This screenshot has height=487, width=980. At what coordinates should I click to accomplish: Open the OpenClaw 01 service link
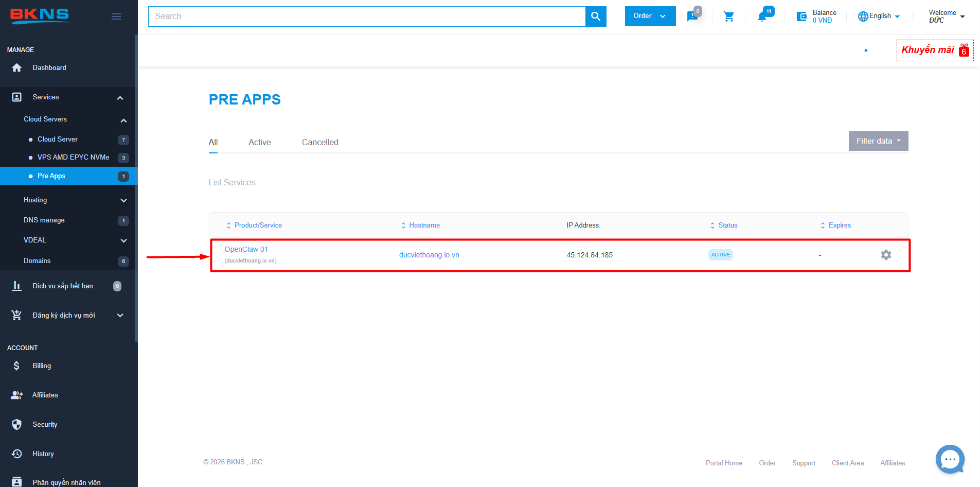click(246, 249)
